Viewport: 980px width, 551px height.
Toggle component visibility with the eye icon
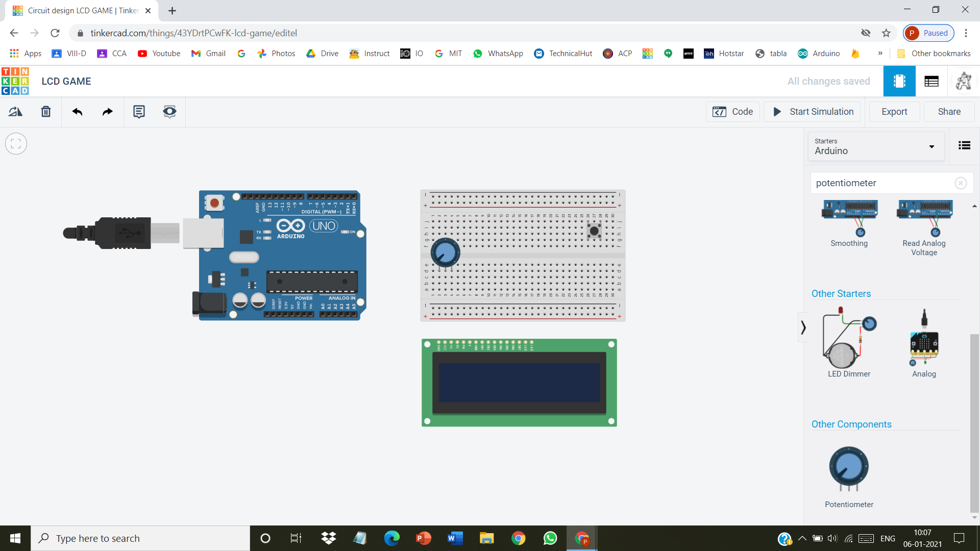point(169,111)
